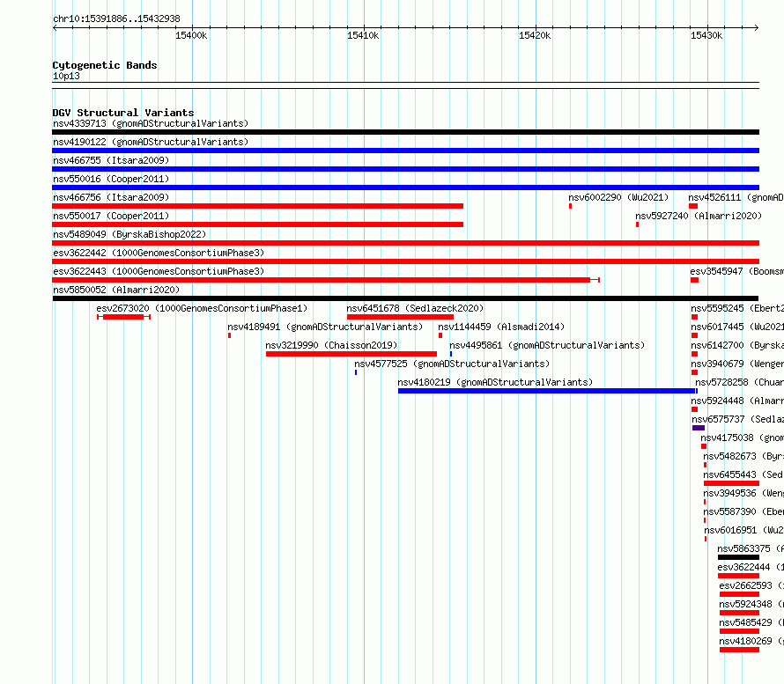Viewport: 784px width, 684px height.
Task: Click the red bar under esv2673020
Action: point(123,317)
